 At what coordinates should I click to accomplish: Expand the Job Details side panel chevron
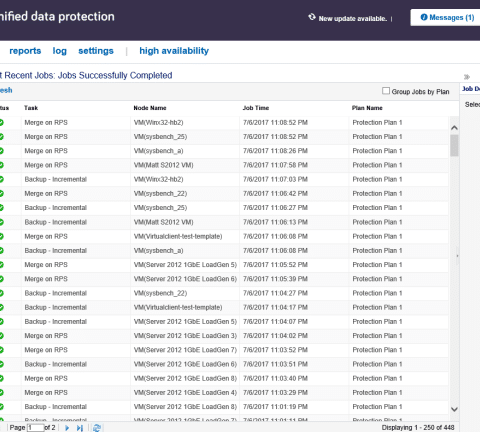[467, 77]
